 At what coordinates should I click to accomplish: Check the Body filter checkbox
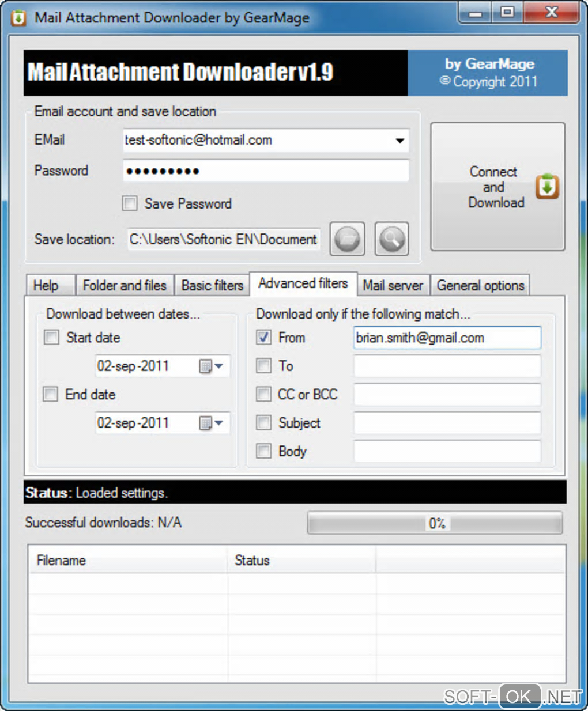point(263,451)
